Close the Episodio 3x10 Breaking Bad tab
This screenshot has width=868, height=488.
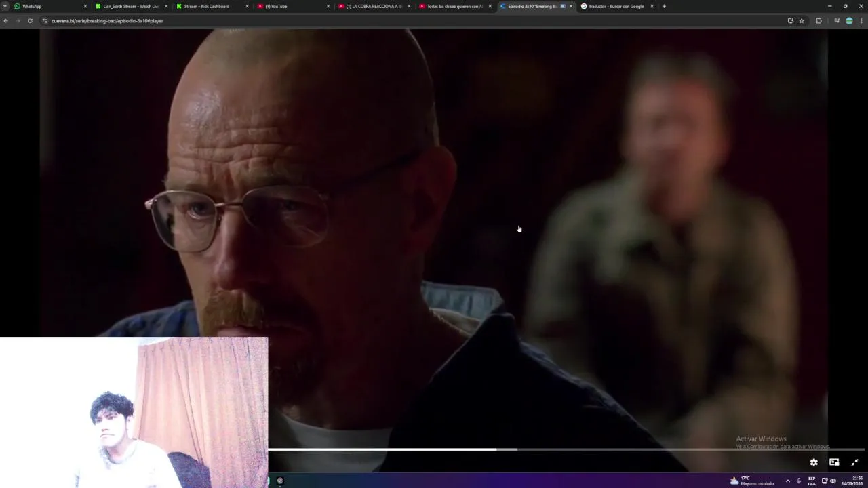[571, 6]
